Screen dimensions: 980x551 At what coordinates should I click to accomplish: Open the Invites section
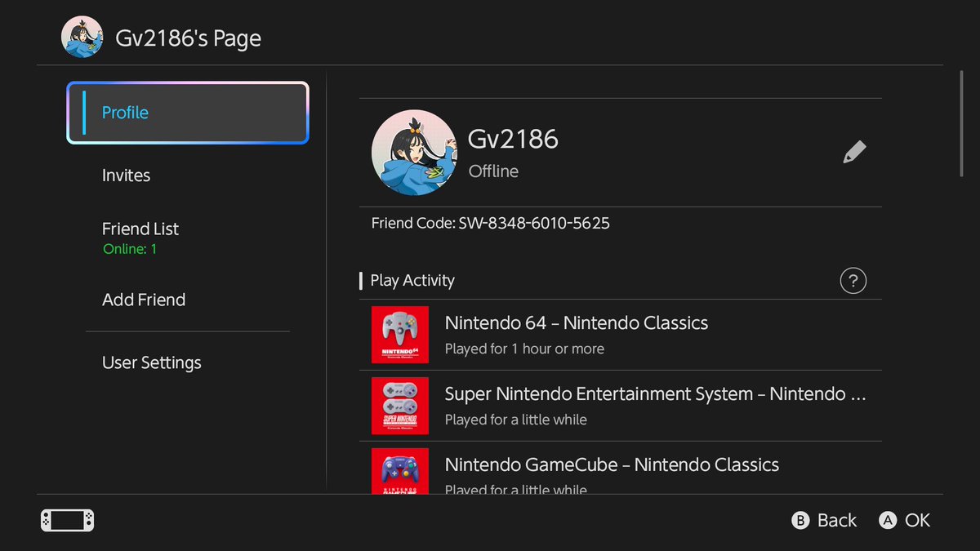[126, 176]
